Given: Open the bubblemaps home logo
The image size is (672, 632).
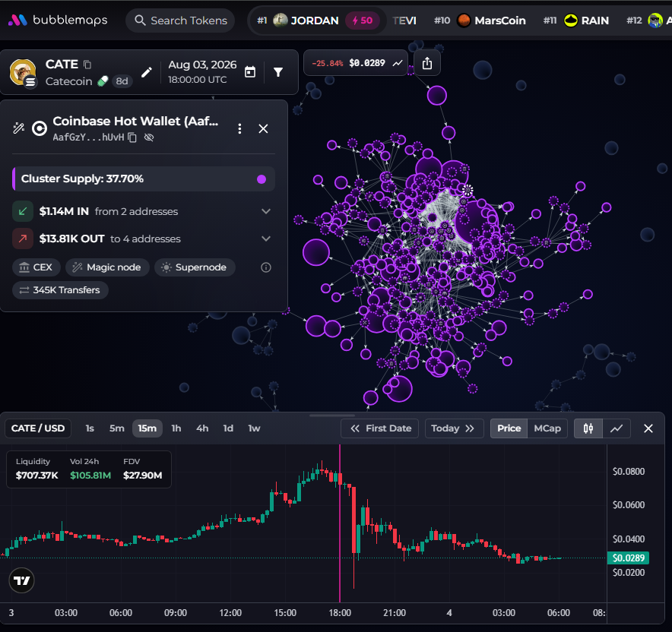Looking at the screenshot, I should click(x=58, y=20).
